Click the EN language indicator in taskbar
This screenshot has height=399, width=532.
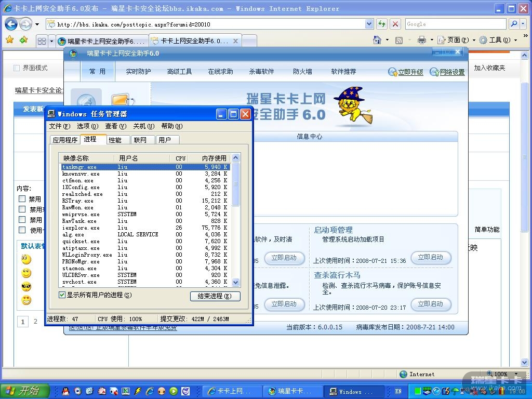point(398,391)
